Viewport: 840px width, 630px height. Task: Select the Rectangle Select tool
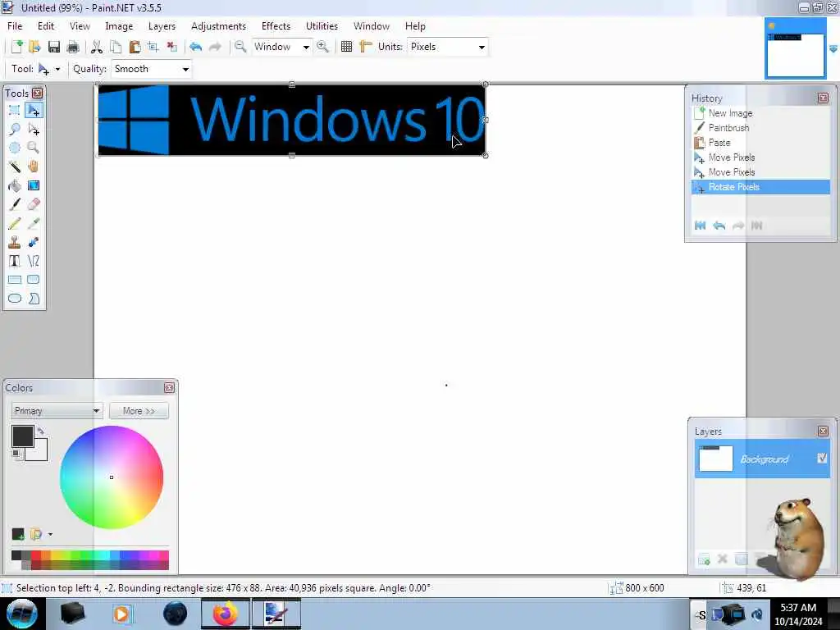tap(15, 111)
